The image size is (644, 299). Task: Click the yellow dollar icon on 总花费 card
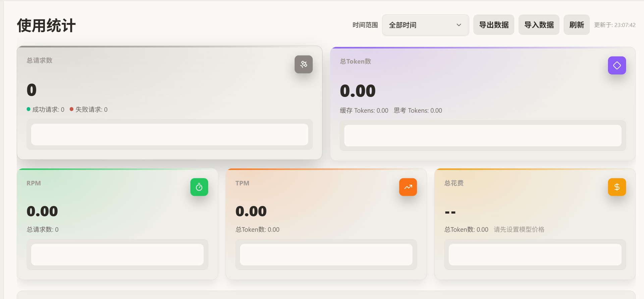(x=617, y=187)
